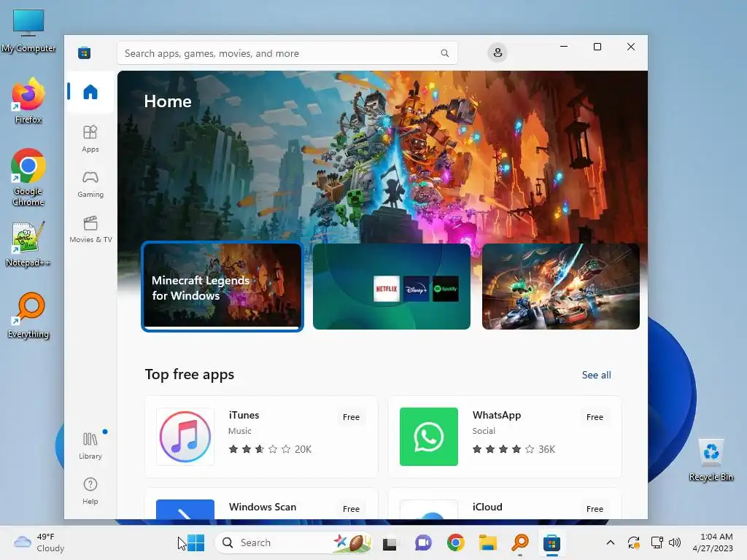Open the Chat app on taskbar

pyautogui.click(x=423, y=542)
